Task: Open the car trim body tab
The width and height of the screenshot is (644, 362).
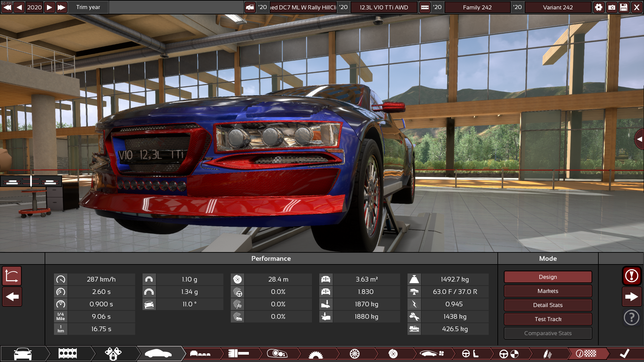Action: [x=158, y=354]
